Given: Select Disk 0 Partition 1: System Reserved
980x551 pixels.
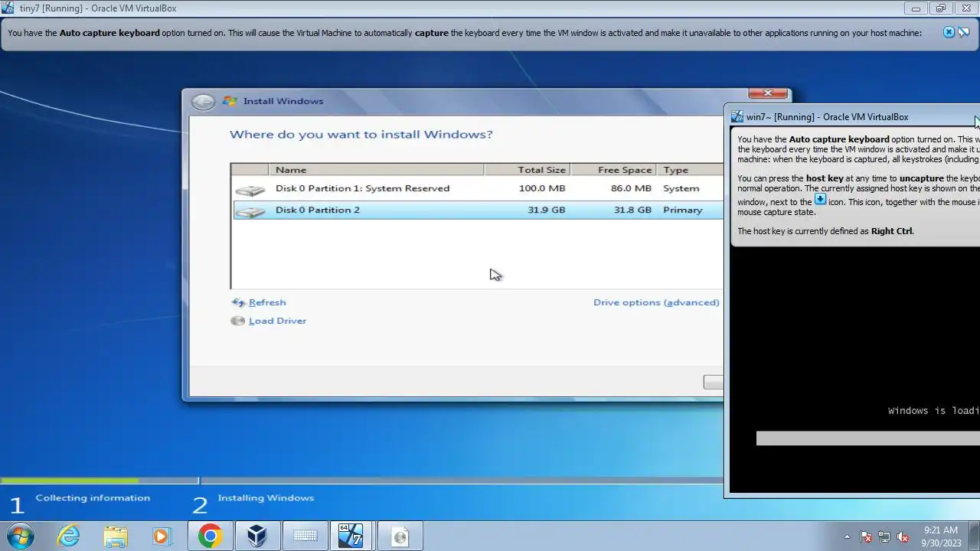Looking at the screenshot, I should 477,188.
